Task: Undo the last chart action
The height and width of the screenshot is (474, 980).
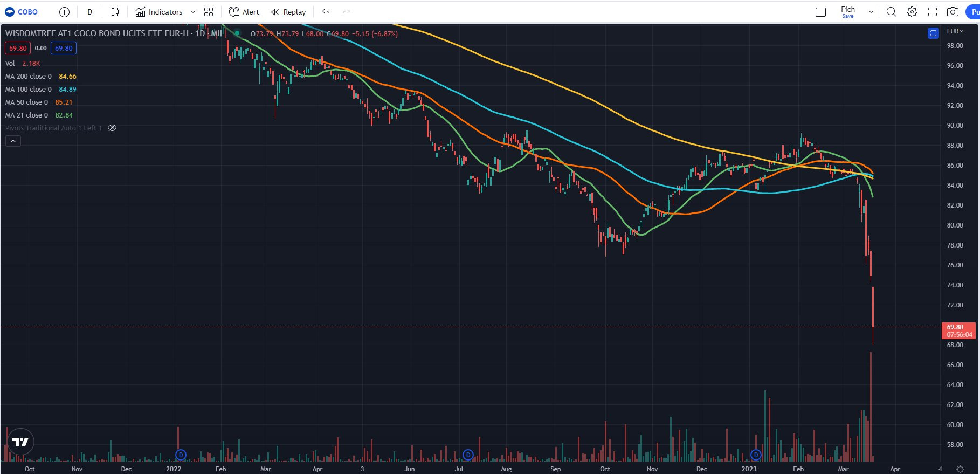Action: coord(326,12)
